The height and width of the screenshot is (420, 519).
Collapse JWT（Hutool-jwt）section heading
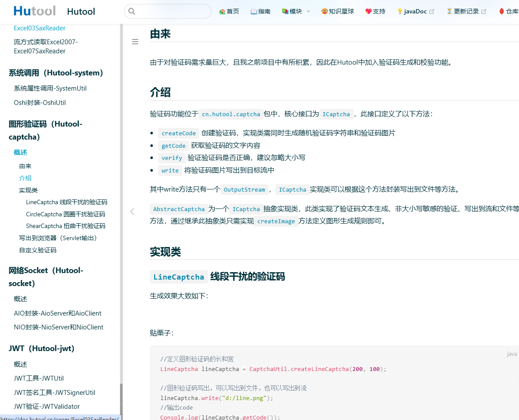pyautogui.click(x=42, y=348)
